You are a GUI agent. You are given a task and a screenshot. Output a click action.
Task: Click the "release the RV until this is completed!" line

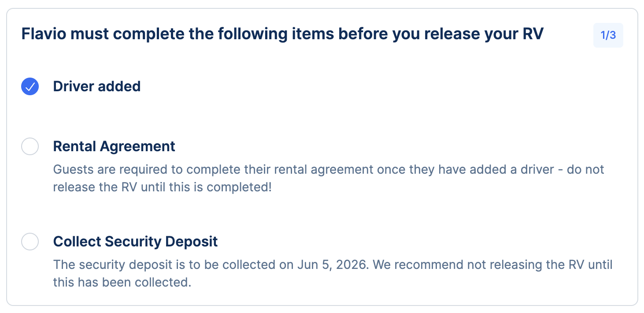[162, 187]
